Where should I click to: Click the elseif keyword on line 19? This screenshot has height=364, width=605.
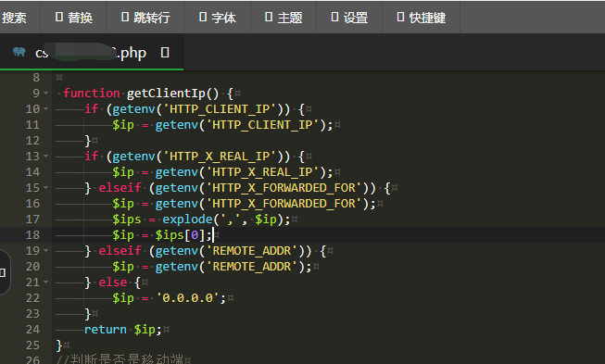tap(120, 251)
